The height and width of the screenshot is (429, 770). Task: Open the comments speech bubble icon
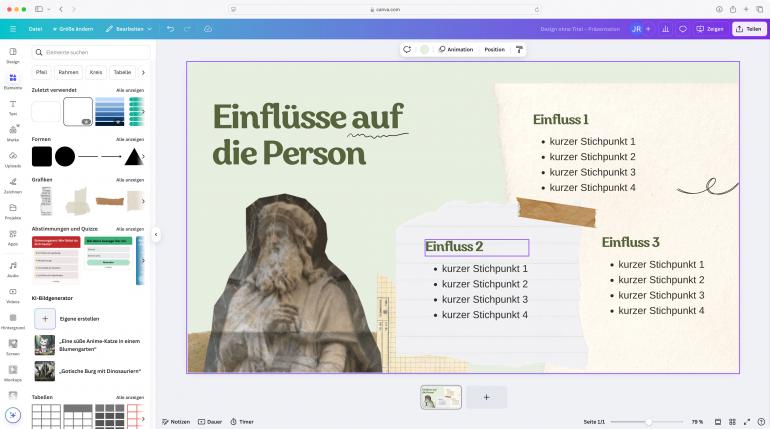[683, 29]
